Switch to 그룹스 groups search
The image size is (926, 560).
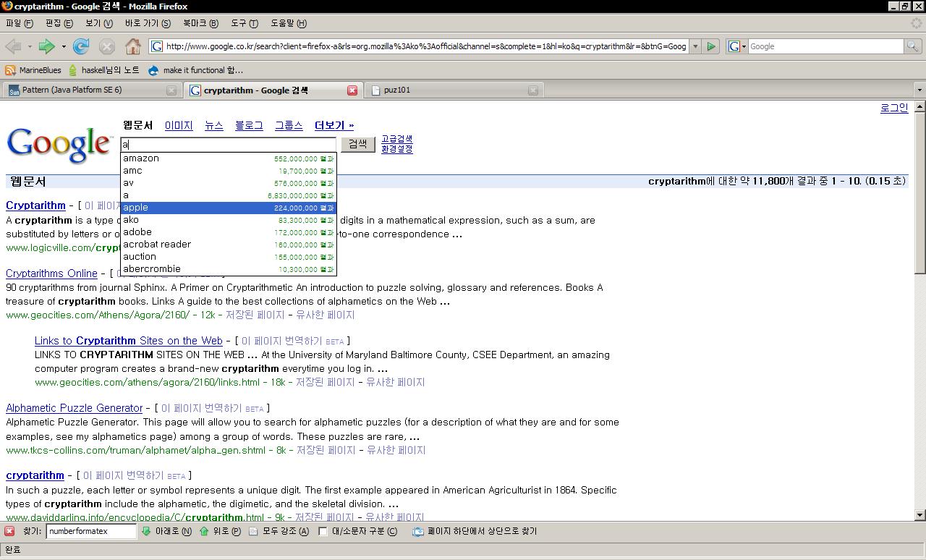[x=289, y=125]
